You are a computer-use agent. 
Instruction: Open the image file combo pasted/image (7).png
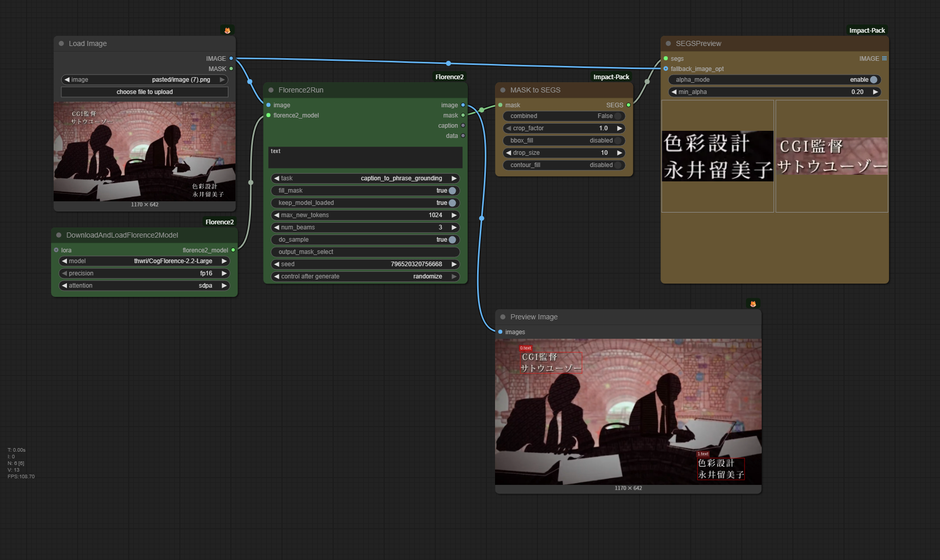point(145,80)
